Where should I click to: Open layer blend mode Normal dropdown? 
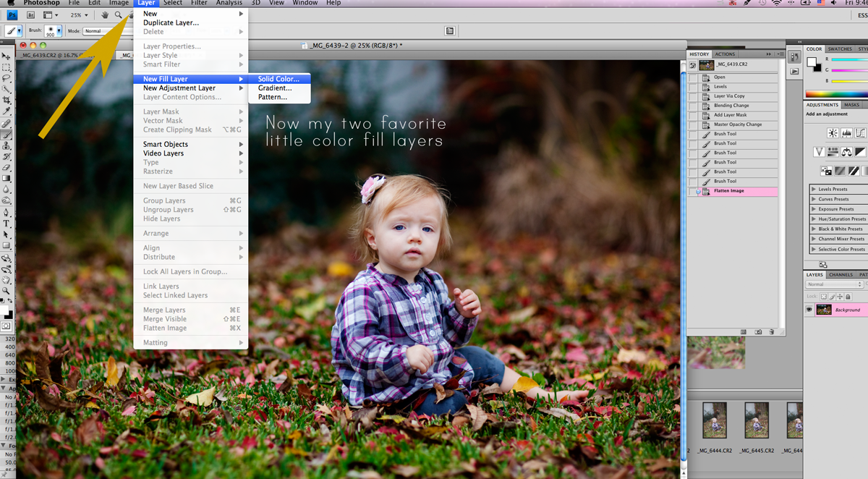point(835,284)
